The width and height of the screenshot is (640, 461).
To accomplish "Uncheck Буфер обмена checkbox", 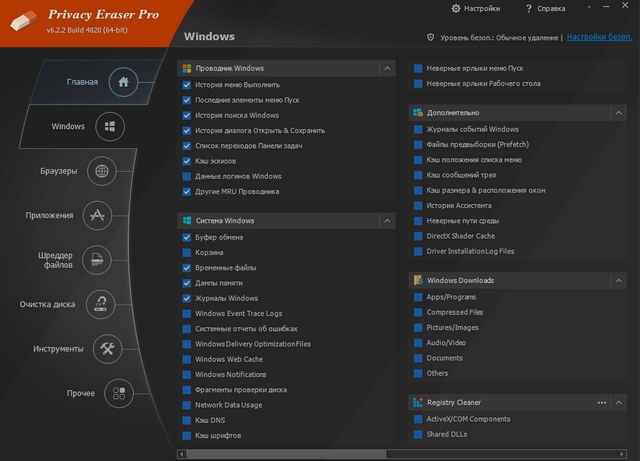I will tap(187, 238).
